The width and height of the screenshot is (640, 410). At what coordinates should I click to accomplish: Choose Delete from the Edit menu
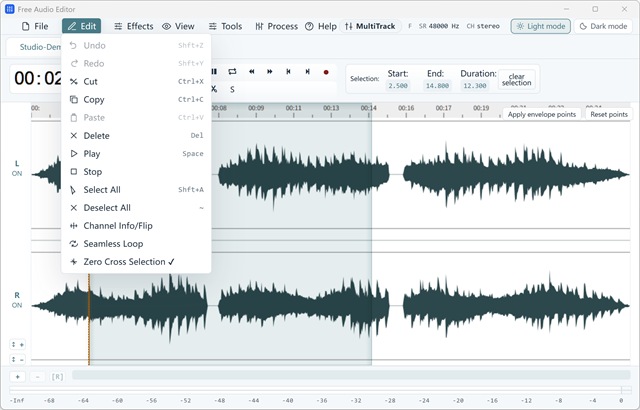[x=136, y=135]
